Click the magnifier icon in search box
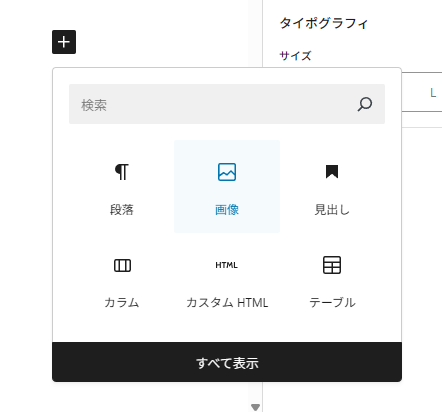This screenshot has height=412, width=442. [x=365, y=104]
